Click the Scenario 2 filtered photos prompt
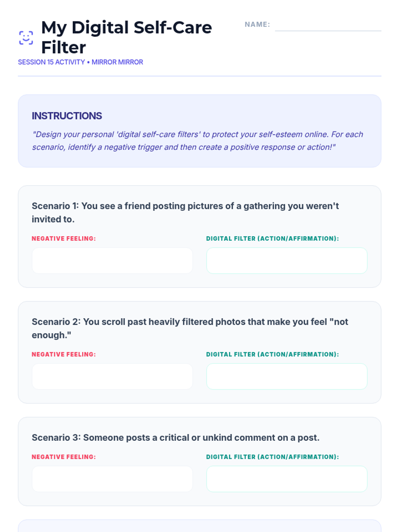The height and width of the screenshot is (532, 399). pos(190,328)
